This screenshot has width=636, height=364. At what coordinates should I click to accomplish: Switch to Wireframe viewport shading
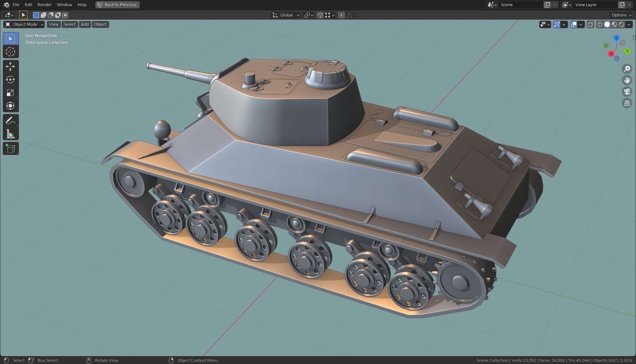point(600,24)
